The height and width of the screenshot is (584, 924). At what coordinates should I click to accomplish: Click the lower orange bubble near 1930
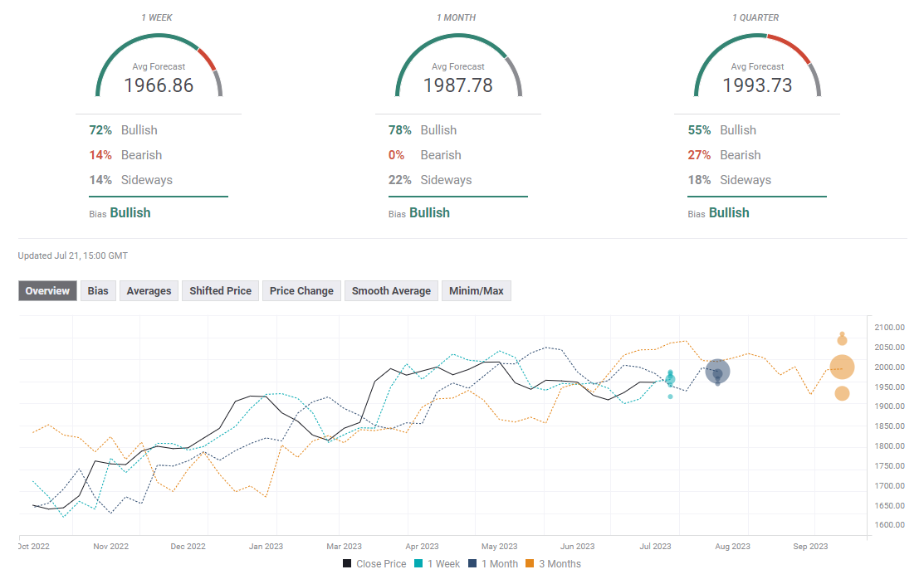pos(842,393)
